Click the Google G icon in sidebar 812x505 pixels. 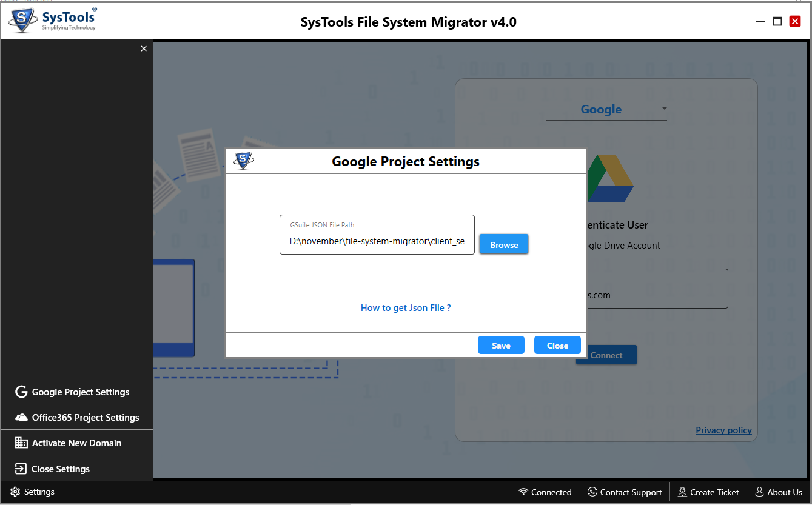click(x=21, y=392)
